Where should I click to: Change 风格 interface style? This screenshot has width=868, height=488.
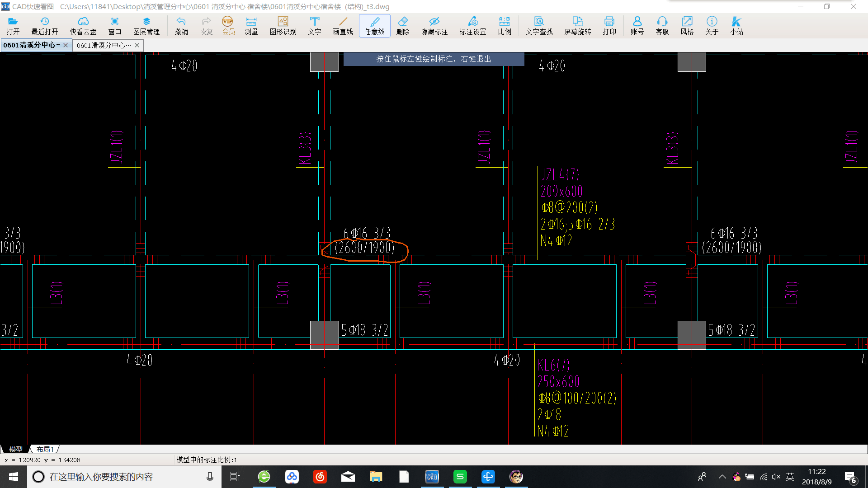coord(687,26)
